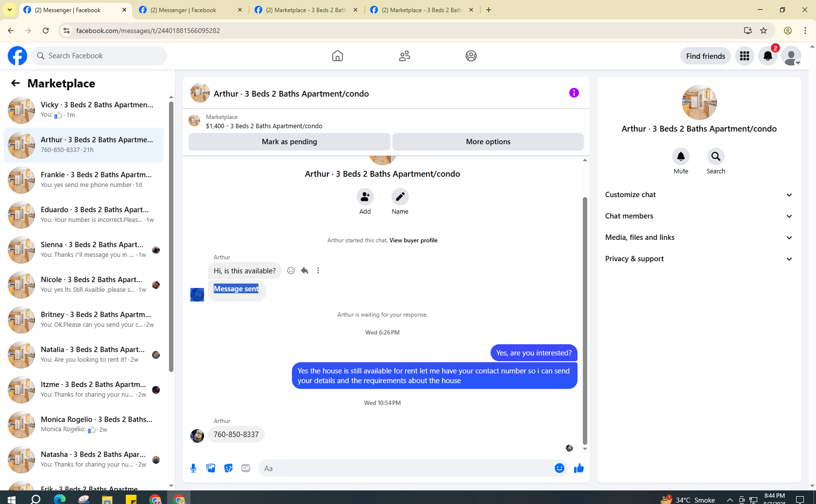Screen dimensions: 816x504
Task: Send a thumbs up like
Action: [579, 468]
